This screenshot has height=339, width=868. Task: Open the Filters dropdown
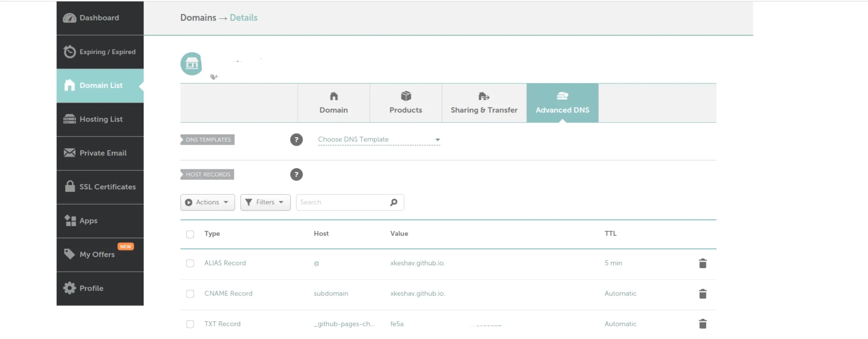point(265,203)
